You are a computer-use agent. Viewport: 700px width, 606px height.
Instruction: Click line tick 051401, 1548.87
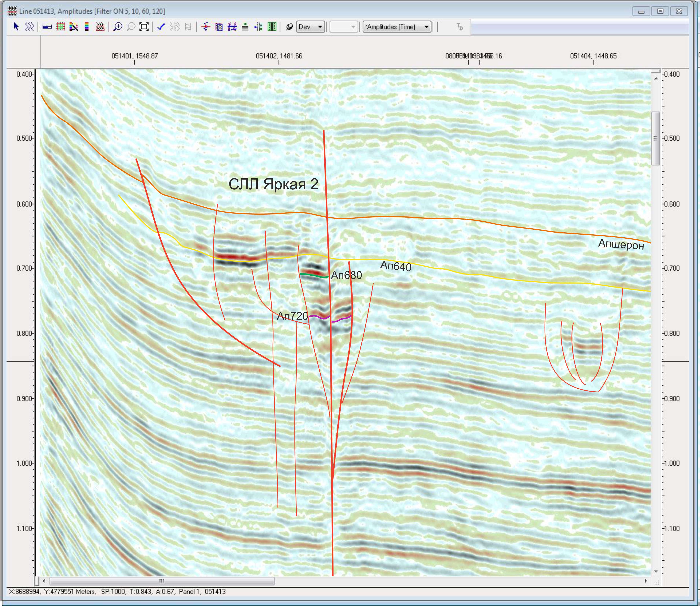[135, 56]
